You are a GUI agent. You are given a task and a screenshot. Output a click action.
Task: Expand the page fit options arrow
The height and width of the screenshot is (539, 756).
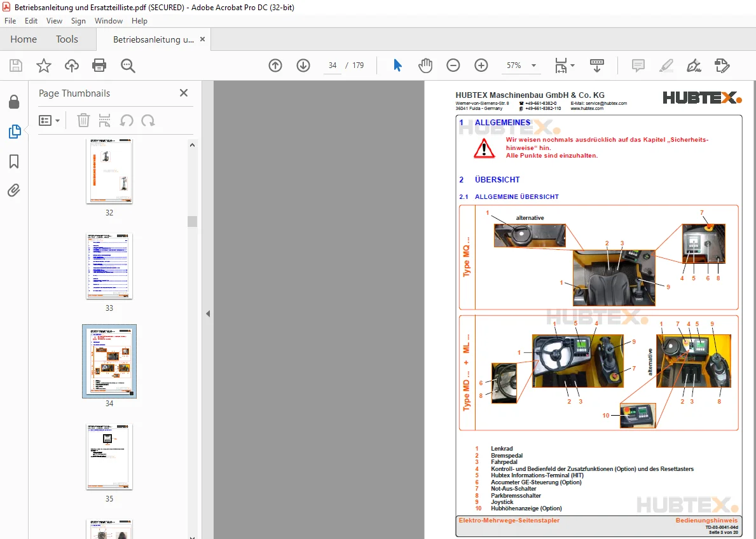(572, 65)
